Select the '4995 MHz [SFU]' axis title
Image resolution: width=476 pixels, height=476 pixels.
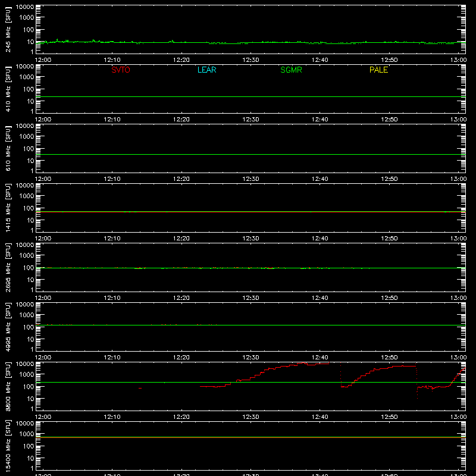8,327
